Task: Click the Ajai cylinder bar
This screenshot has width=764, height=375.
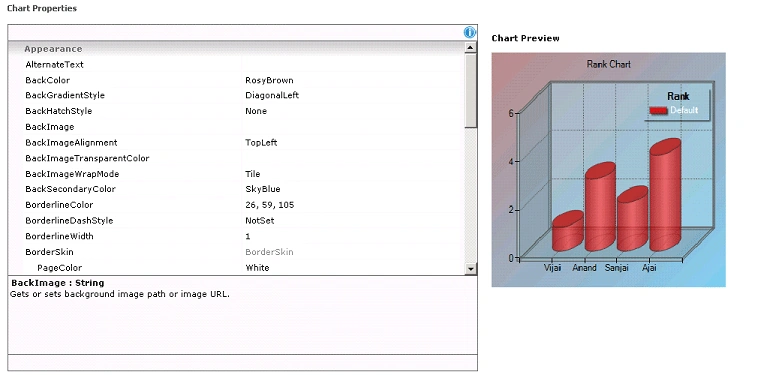Action: pyautogui.click(x=665, y=195)
